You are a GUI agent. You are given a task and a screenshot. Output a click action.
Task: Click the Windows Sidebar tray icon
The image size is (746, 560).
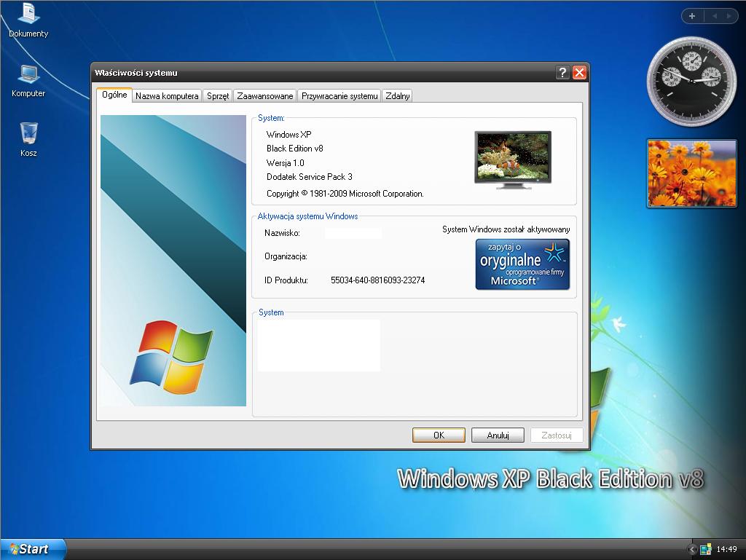click(705, 550)
